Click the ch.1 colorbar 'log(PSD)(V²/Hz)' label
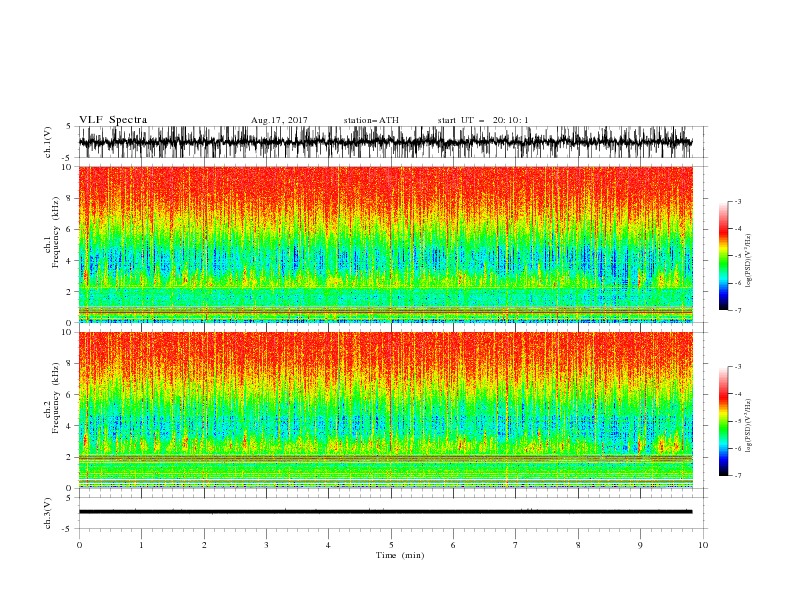This screenshot has width=792, height=612. 748,261
